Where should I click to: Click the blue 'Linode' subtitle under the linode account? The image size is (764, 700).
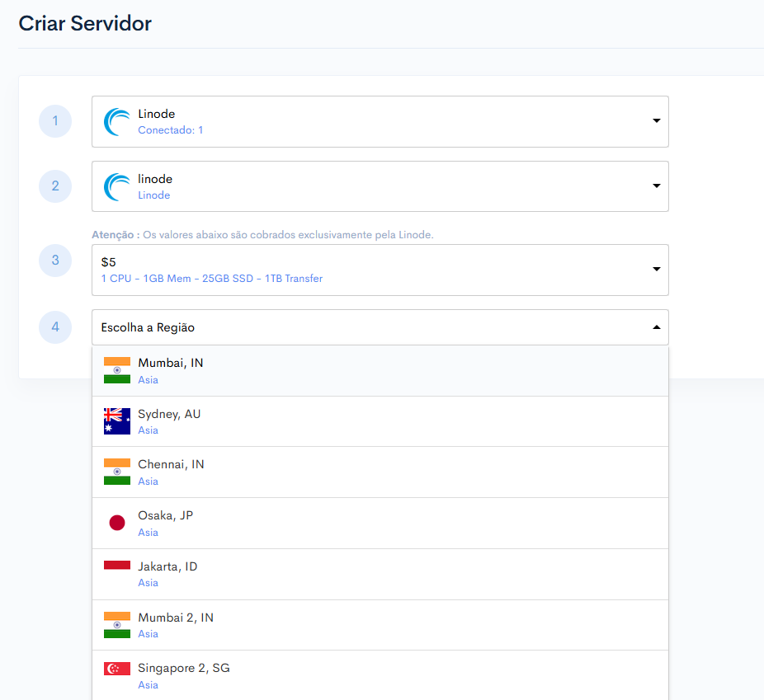click(x=154, y=195)
